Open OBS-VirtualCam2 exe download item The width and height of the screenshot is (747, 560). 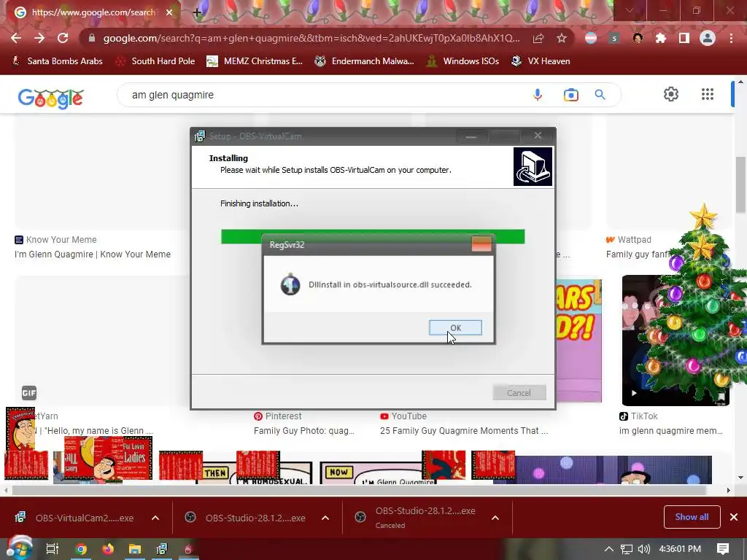[74, 518]
